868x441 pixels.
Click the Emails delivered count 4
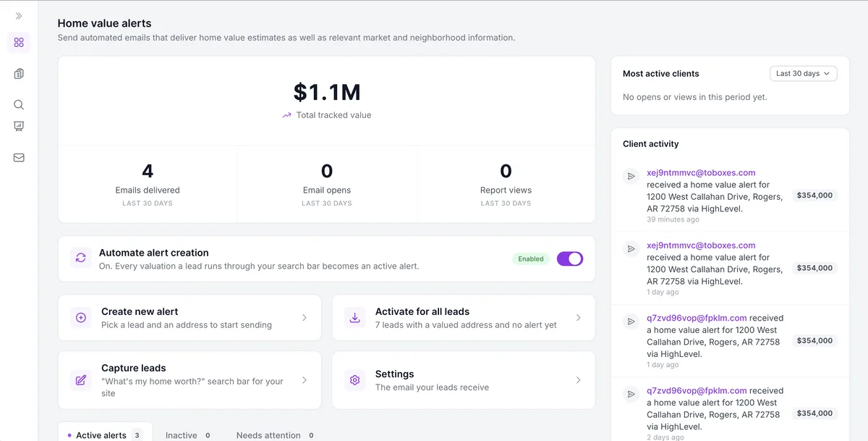click(148, 171)
